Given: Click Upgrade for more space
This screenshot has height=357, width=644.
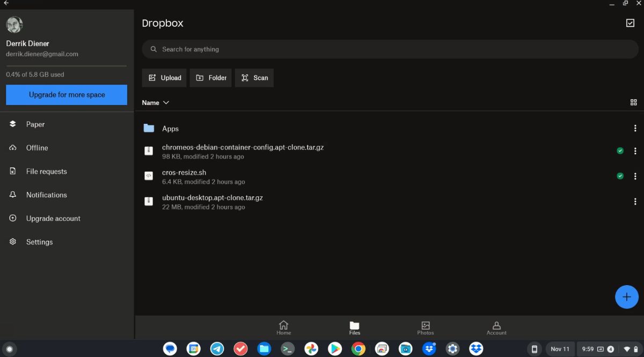Looking at the screenshot, I should tap(66, 94).
